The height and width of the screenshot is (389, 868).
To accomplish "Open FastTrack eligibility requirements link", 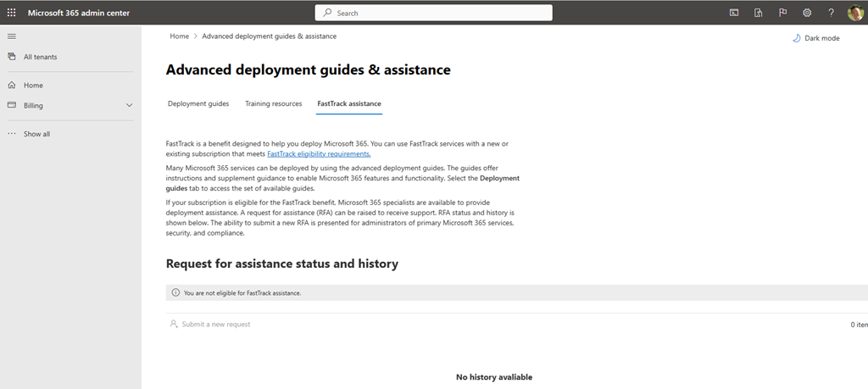I will [x=319, y=154].
